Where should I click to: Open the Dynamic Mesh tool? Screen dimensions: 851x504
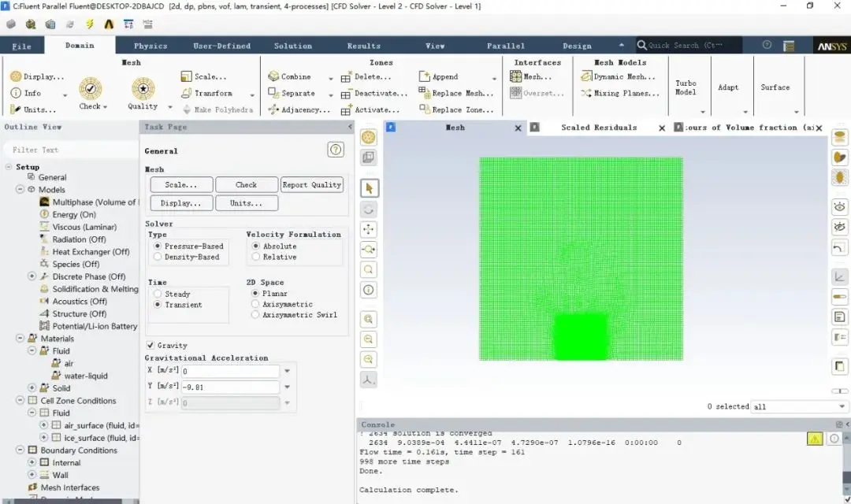click(x=619, y=77)
